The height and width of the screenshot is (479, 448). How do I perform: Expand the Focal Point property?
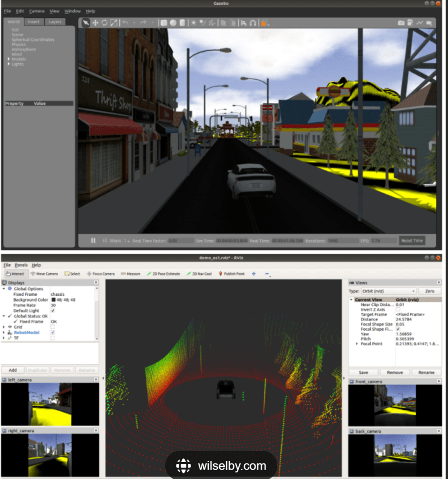pyautogui.click(x=357, y=344)
